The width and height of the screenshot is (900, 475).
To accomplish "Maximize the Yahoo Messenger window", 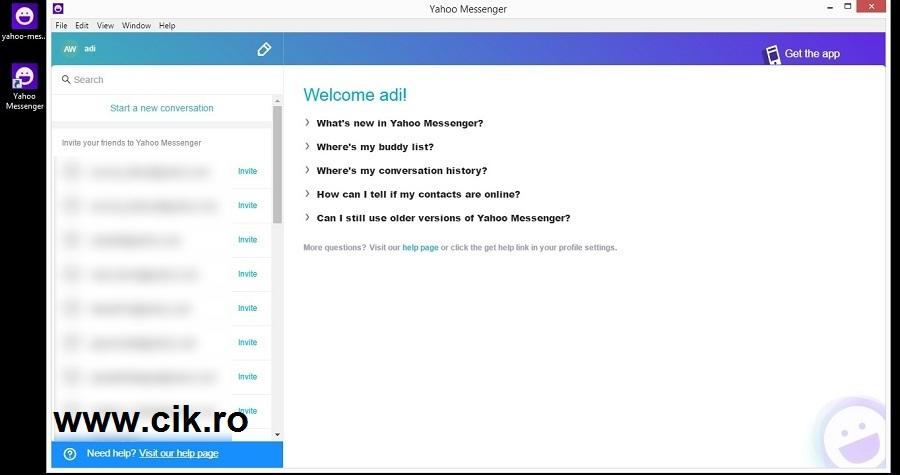I will point(848,7).
